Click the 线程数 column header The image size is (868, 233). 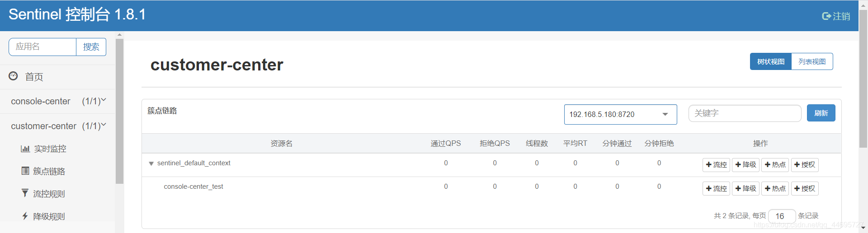coord(537,143)
